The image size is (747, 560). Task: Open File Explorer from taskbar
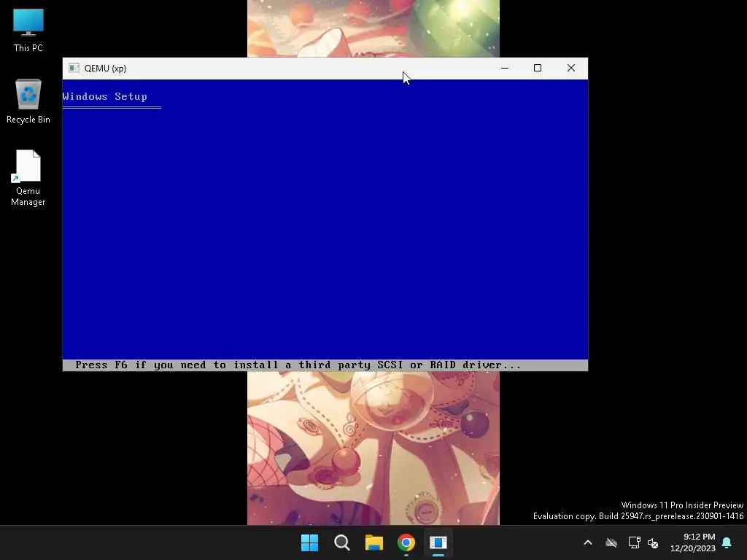374,542
